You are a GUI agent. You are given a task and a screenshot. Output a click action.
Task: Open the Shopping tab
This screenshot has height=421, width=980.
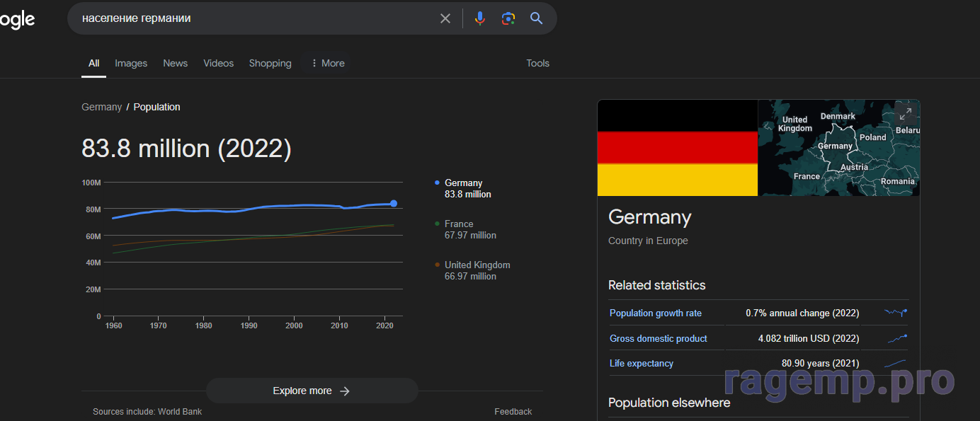[x=270, y=63]
